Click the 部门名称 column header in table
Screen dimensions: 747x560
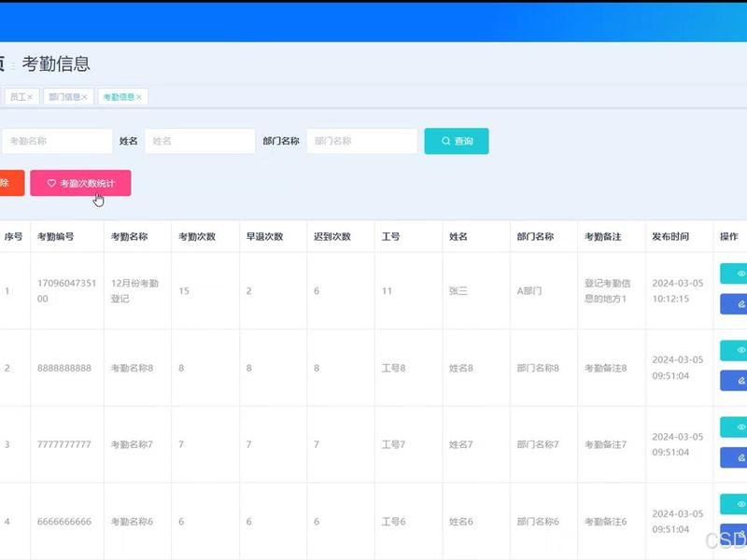535,237
